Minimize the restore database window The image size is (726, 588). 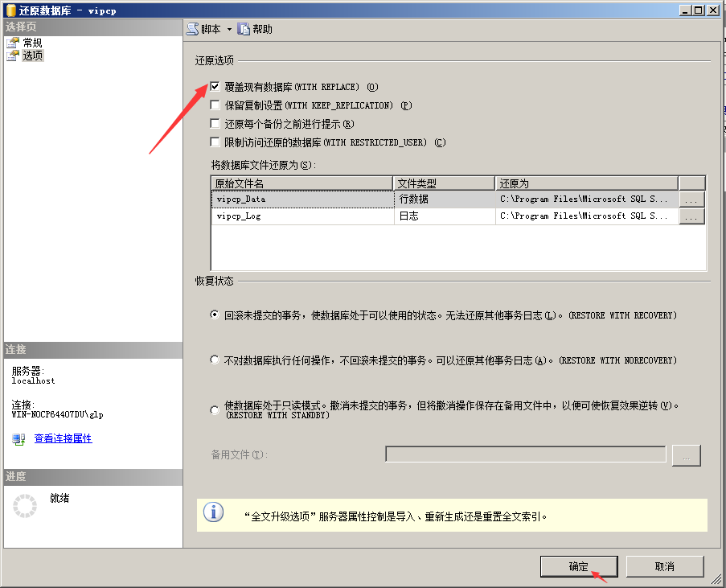click(686, 10)
